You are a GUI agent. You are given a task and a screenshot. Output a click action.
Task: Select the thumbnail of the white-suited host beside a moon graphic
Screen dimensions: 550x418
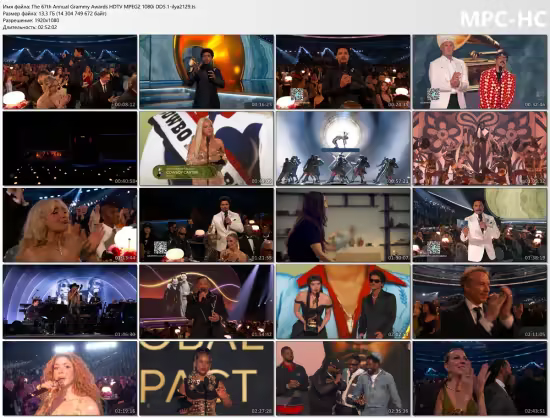click(x=480, y=225)
